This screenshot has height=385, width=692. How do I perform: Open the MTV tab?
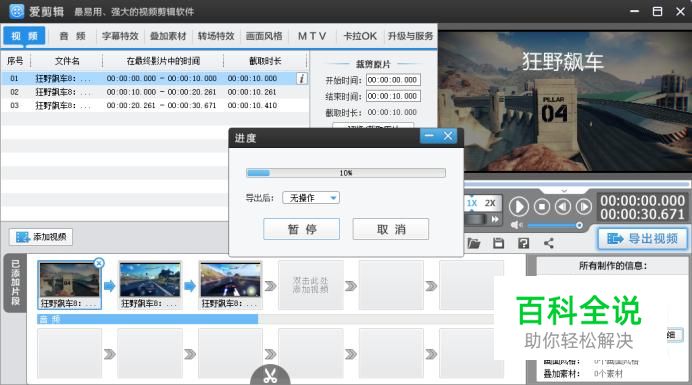[x=312, y=36]
